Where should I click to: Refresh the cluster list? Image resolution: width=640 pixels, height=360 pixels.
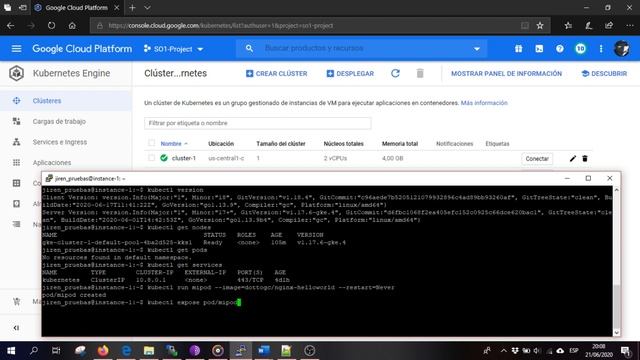tap(395, 73)
